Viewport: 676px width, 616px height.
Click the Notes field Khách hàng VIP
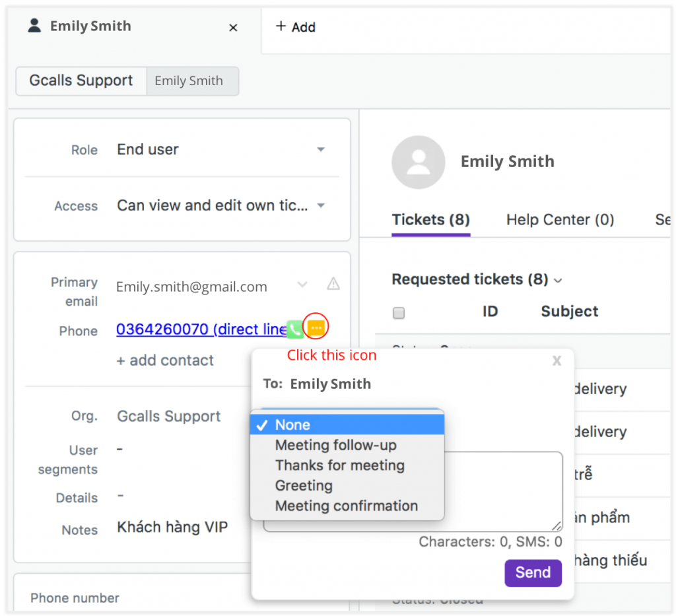coord(172,528)
